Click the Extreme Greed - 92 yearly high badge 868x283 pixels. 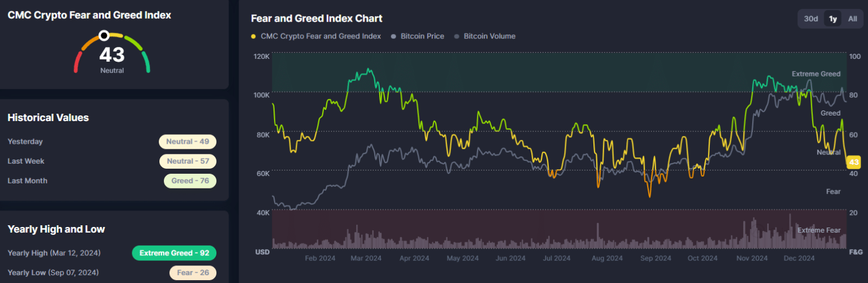click(174, 253)
